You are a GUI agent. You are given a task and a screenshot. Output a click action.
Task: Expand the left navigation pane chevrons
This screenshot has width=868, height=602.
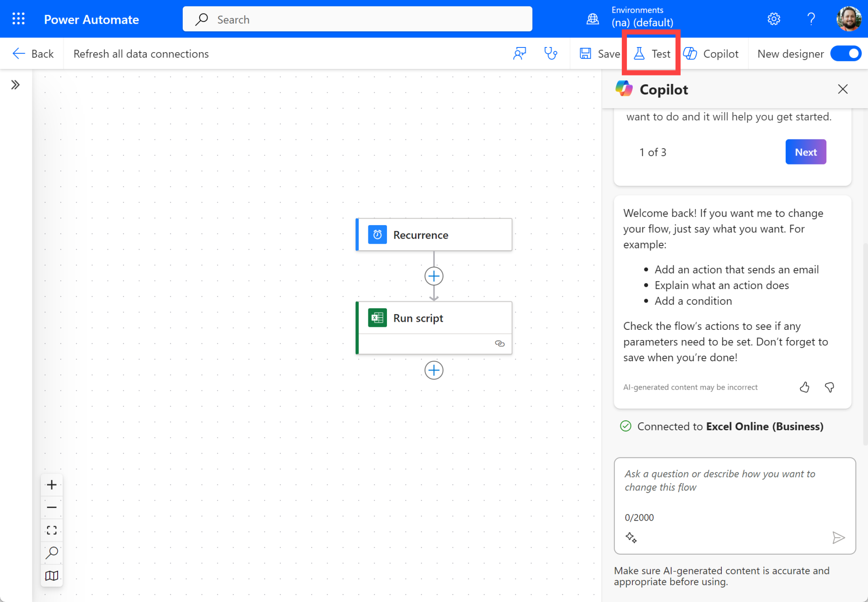pyautogui.click(x=16, y=85)
